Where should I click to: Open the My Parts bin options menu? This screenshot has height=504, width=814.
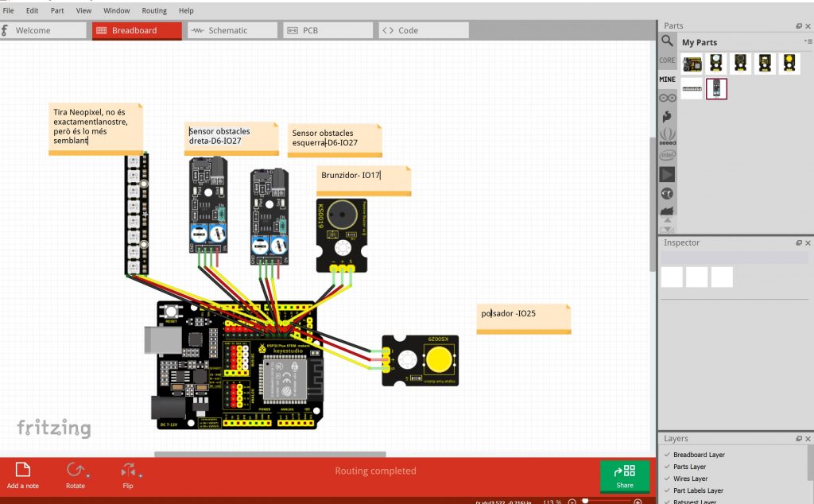pos(808,41)
